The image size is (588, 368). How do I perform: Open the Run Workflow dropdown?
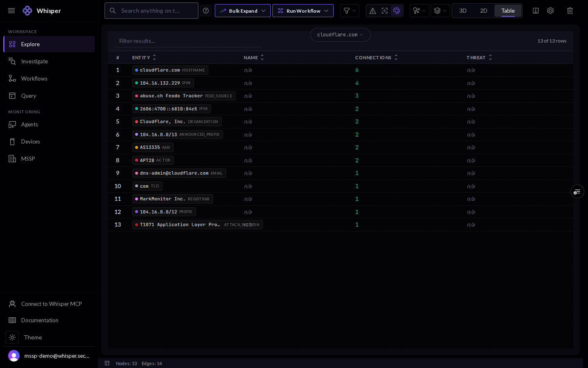[x=303, y=11]
